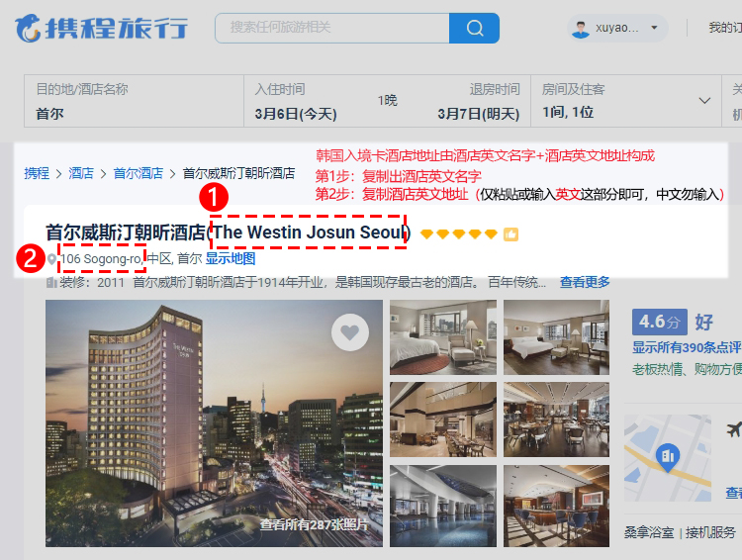Click the 1晚 night count label
This screenshot has width=742, height=560.
pyautogui.click(x=388, y=100)
